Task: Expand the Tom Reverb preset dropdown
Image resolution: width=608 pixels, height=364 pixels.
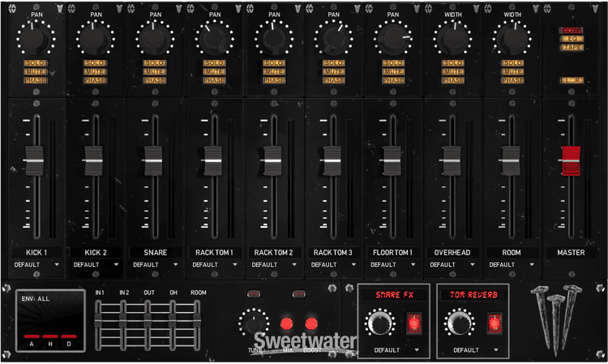Action: click(473, 350)
